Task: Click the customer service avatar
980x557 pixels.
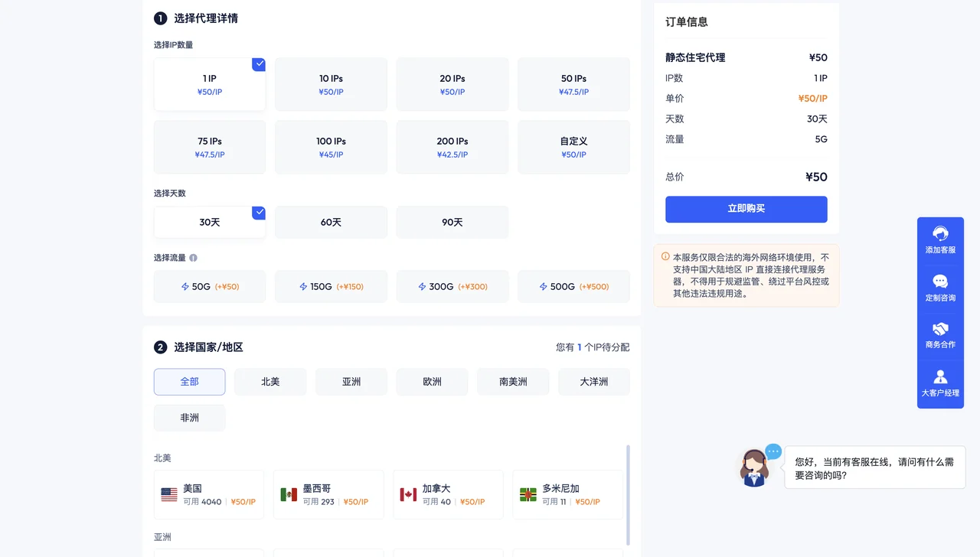Action: tap(755, 467)
